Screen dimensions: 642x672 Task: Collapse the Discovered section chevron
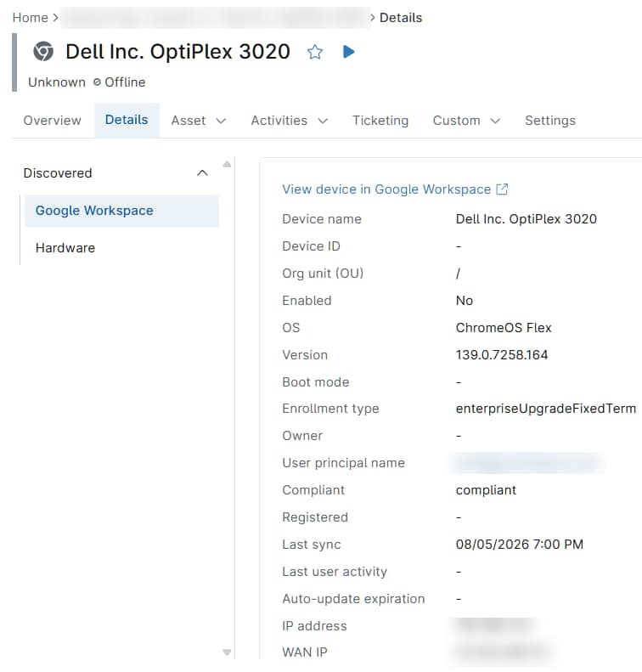tap(202, 173)
